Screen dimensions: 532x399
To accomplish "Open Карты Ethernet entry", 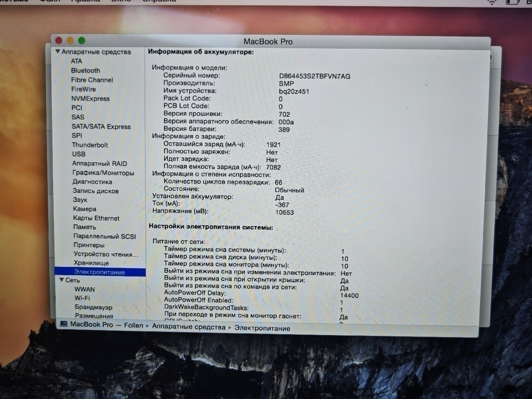I will point(96,218).
